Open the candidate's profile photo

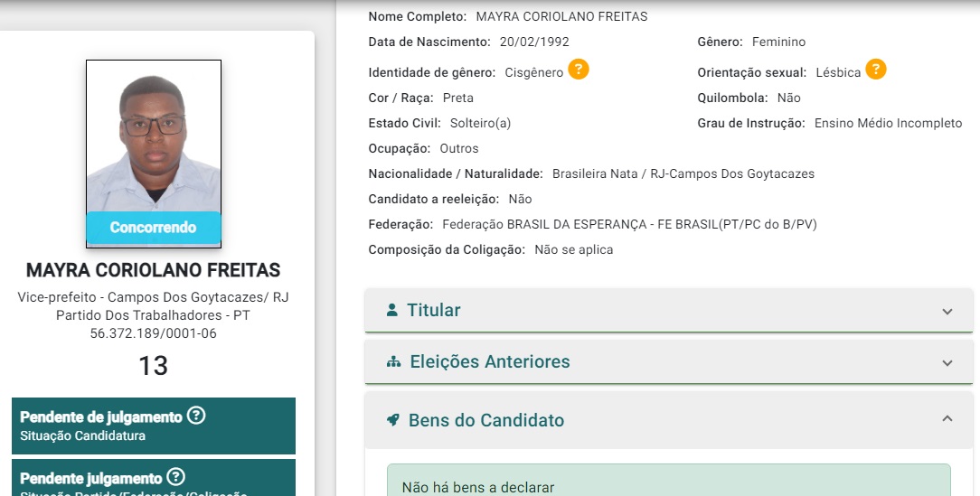coord(154,136)
